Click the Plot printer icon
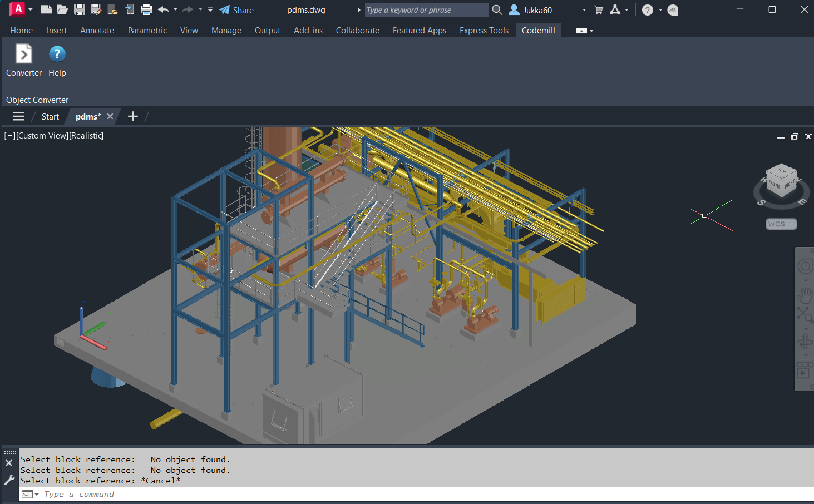This screenshot has width=814, height=504. (x=146, y=9)
